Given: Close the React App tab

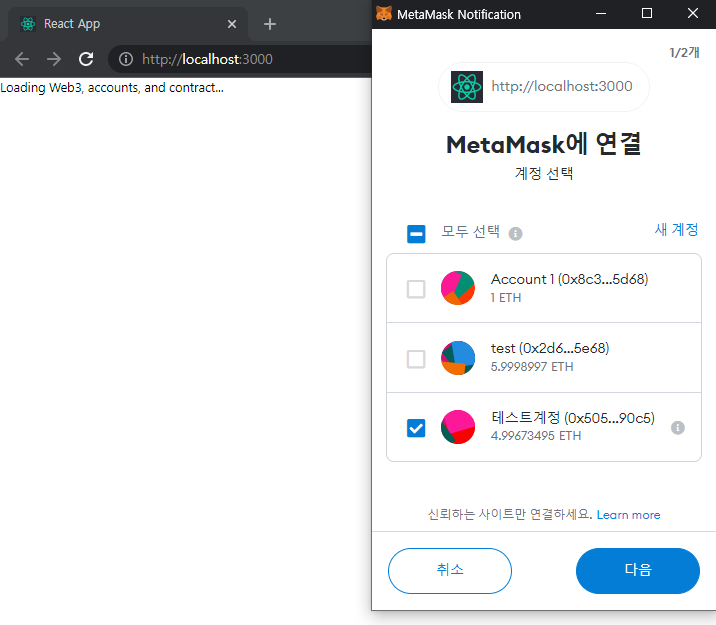Looking at the screenshot, I should (232, 24).
